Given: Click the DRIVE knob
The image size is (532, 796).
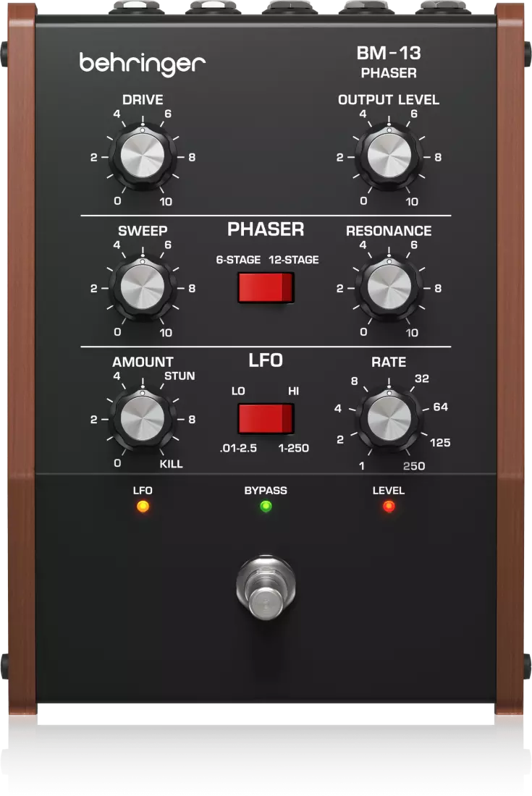Looking at the screenshot, I should click(143, 156).
